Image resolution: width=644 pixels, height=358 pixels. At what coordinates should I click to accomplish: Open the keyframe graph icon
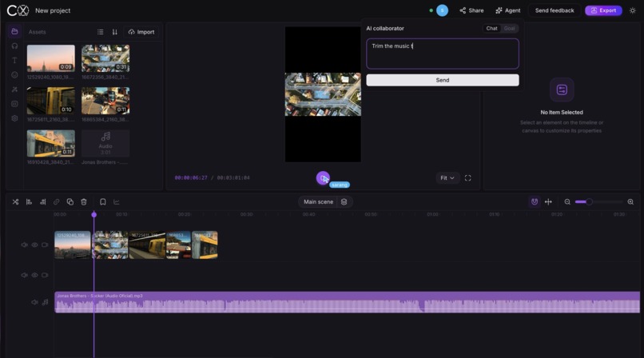(117, 202)
